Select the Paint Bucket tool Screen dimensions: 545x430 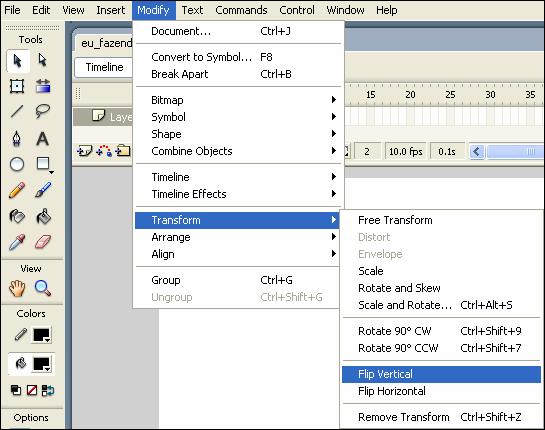43,216
